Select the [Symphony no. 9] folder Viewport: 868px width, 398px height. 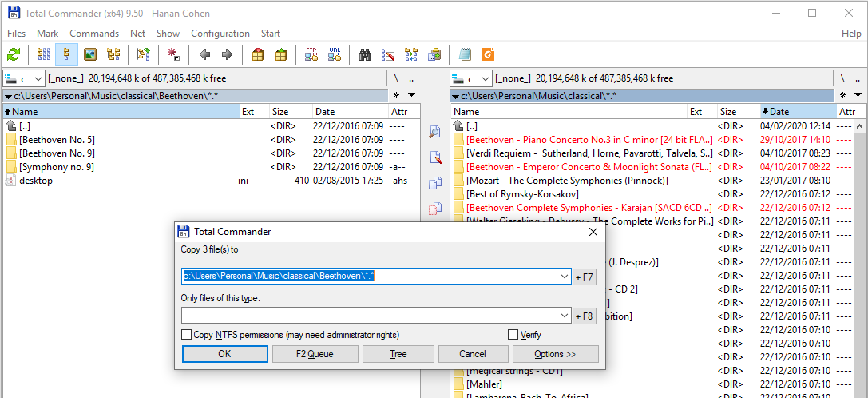(57, 167)
